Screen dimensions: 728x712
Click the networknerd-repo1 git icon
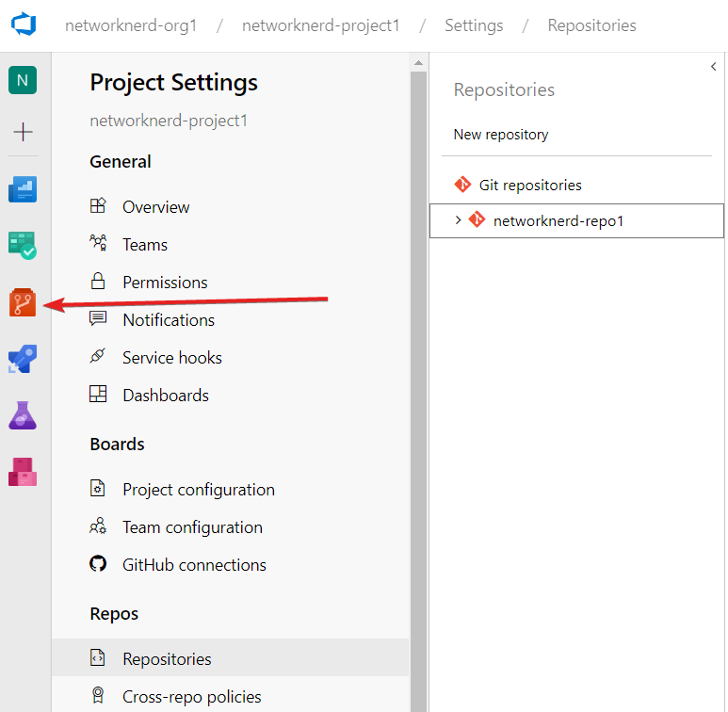click(x=477, y=219)
